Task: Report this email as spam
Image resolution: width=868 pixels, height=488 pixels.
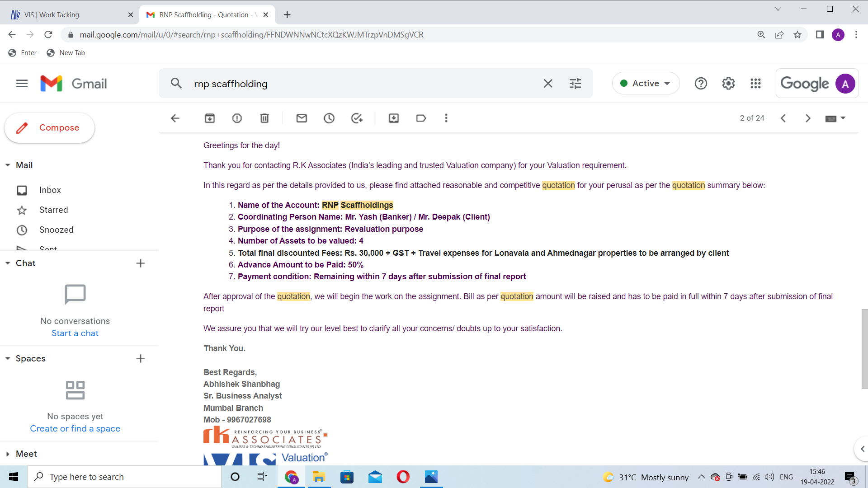Action: click(x=237, y=118)
